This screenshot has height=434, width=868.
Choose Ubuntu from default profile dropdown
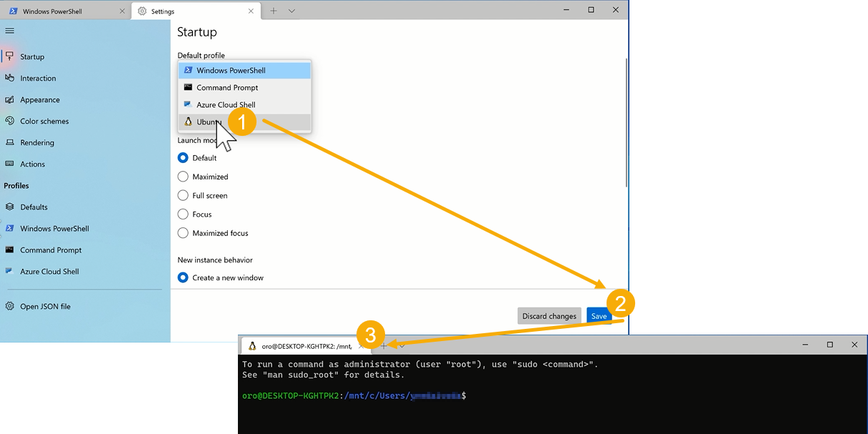[207, 122]
